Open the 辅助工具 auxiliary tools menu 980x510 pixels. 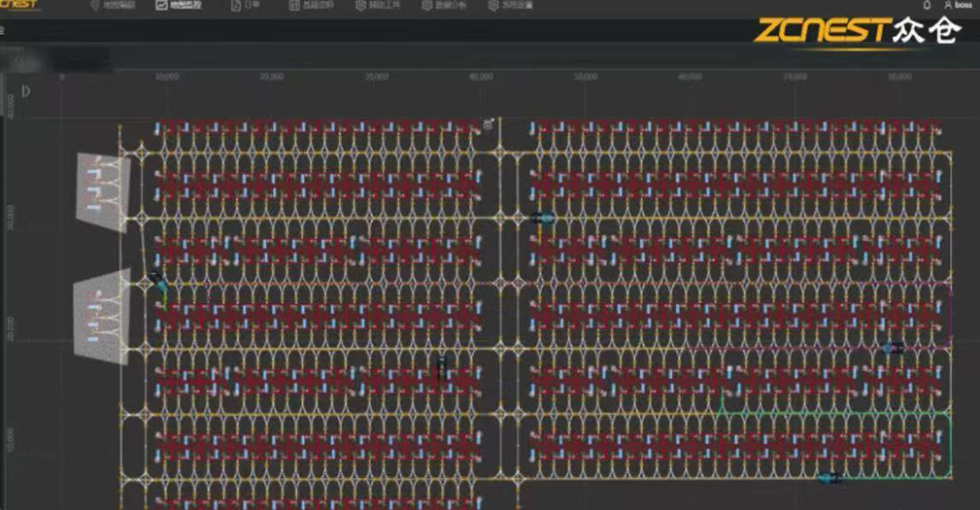click(x=378, y=5)
